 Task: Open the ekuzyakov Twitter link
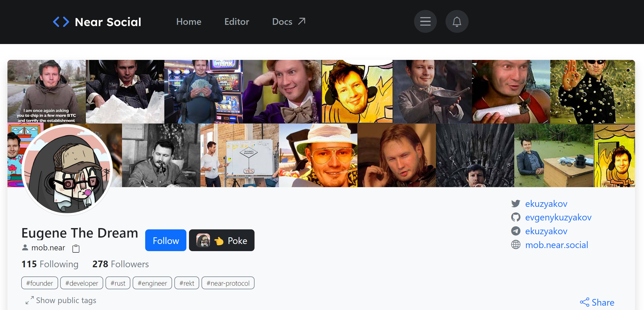click(546, 204)
